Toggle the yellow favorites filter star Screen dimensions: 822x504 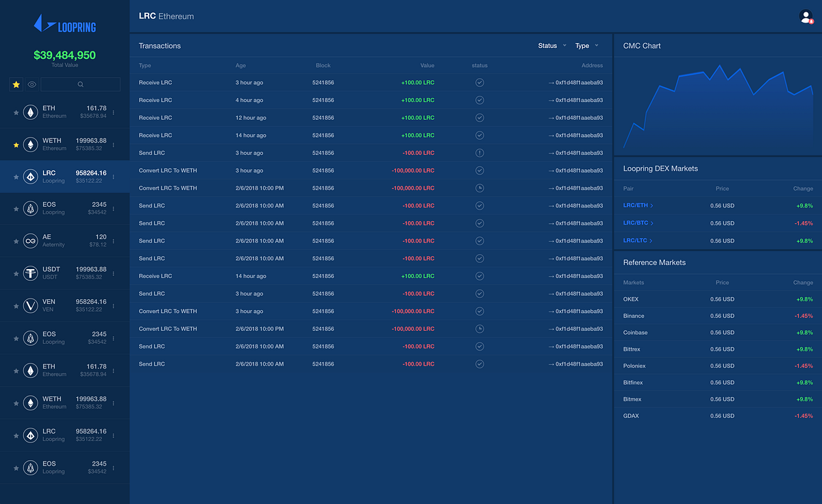(16, 85)
